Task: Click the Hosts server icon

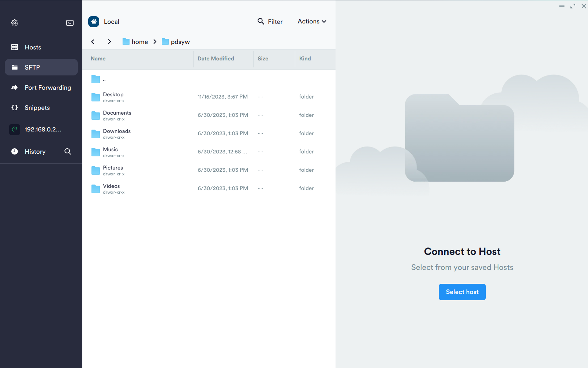Action: coord(15,47)
